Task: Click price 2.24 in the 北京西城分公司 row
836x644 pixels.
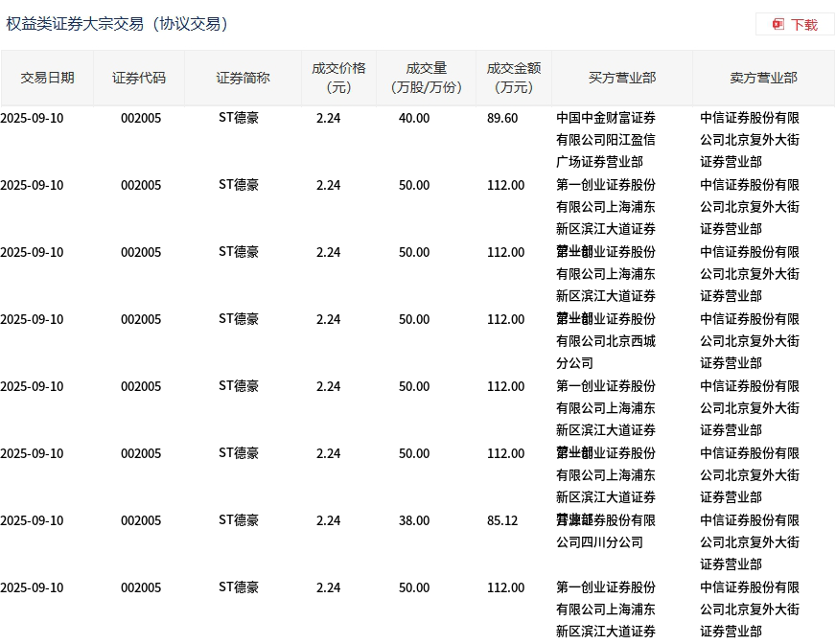Action: pyautogui.click(x=329, y=320)
